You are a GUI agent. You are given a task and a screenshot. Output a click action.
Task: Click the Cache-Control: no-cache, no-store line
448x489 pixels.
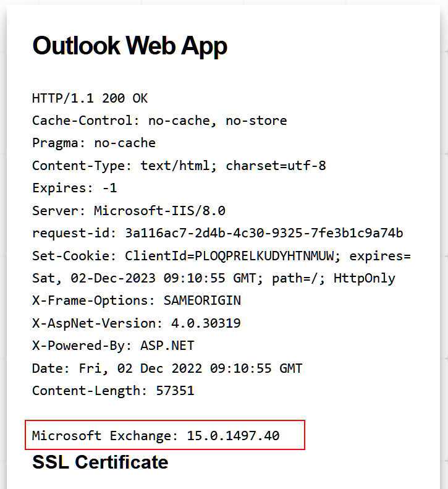pos(159,121)
